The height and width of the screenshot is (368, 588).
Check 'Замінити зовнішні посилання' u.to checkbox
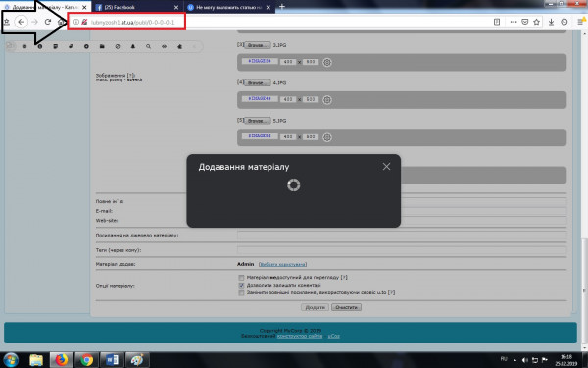click(241, 292)
